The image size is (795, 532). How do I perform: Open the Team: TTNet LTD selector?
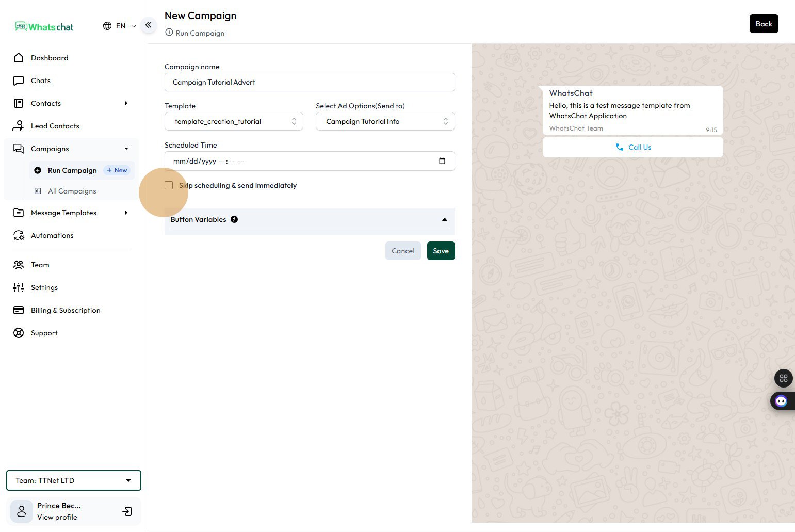click(74, 480)
